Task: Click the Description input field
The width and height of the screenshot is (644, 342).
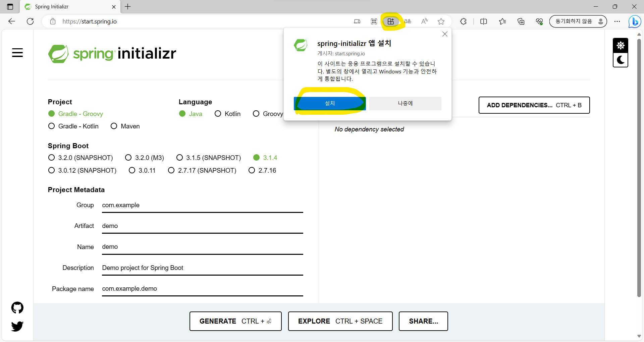Action: pos(203,268)
